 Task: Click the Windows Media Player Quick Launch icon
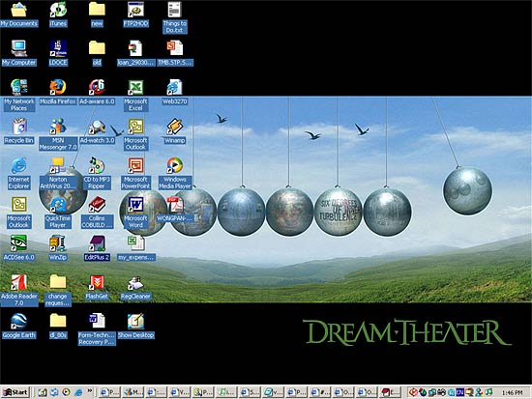point(66,392)
